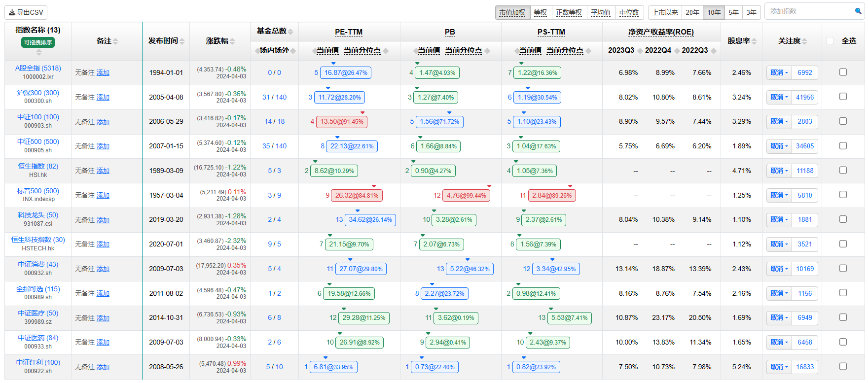This screenshot has width=868, height=383.
Task: Open 31 / 140 fund count link
Action: click(274, 97)
